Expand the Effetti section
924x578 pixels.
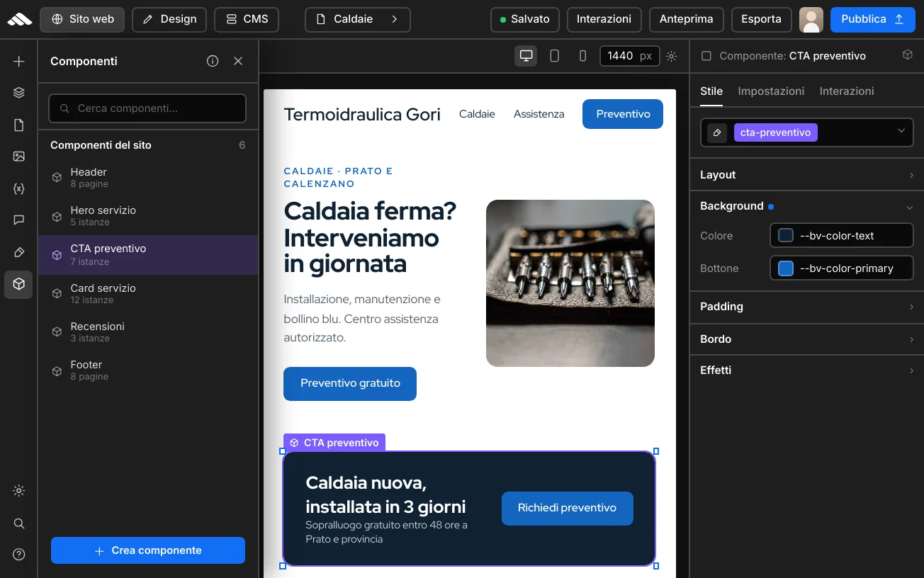pos(807,370)
